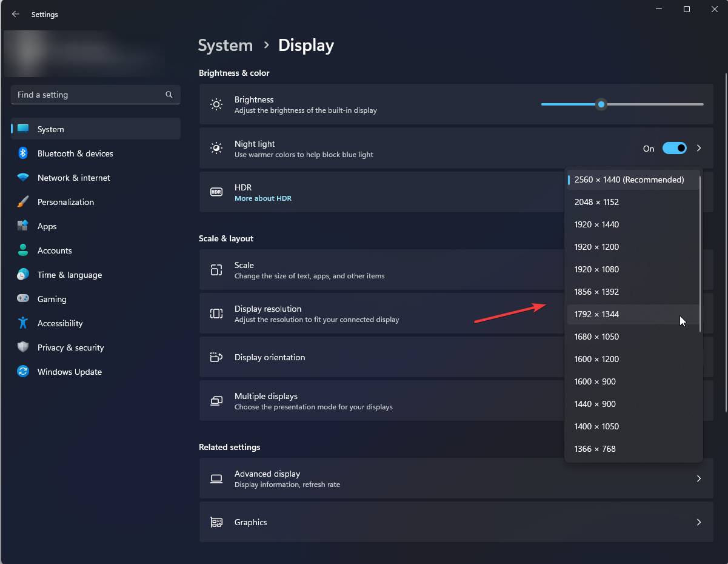Click the More about HDR link
The image size is (728, 564).
(x=263, y=198)
